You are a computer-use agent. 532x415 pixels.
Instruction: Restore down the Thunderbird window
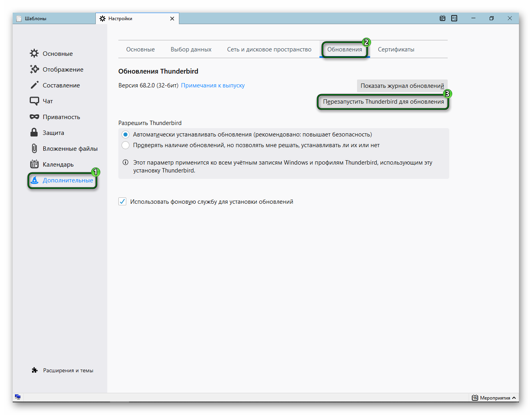pos(492,18)
